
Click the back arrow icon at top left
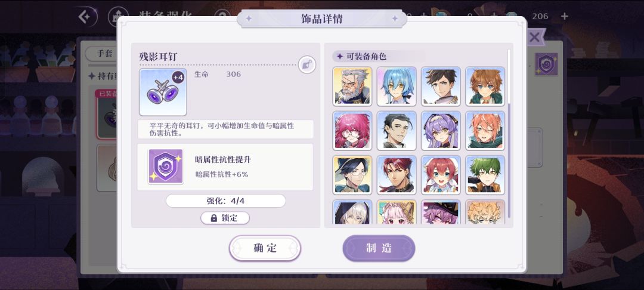pyautogui.click(x=86, y=17)
